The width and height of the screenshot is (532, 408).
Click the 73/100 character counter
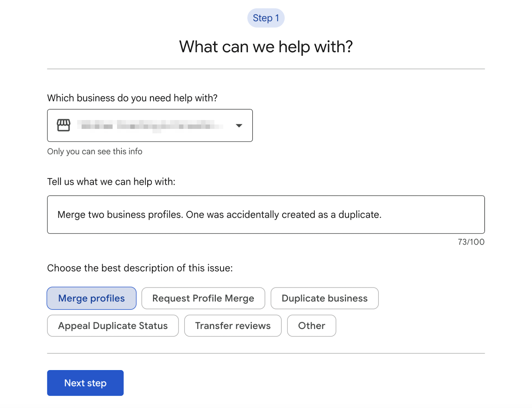(x=471, y=242)
